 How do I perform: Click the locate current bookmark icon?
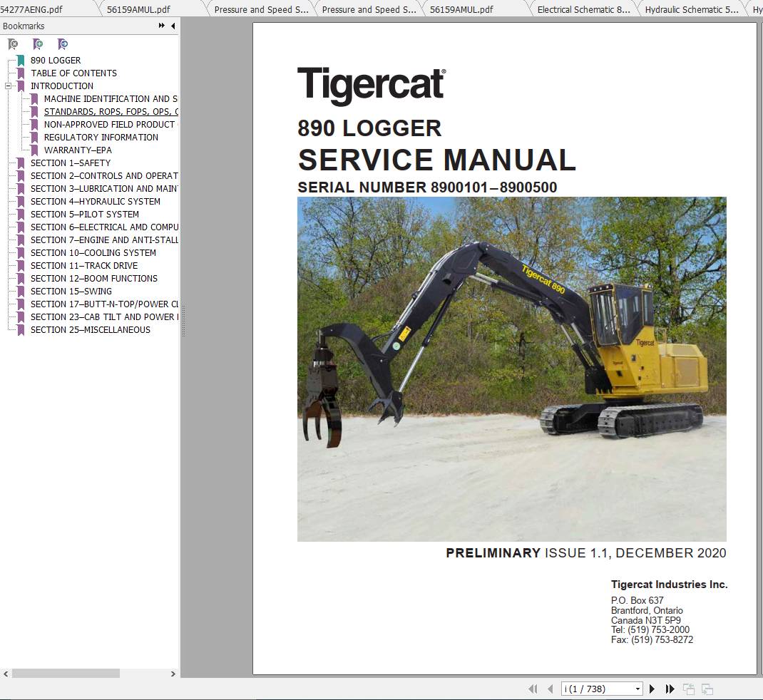63,44
